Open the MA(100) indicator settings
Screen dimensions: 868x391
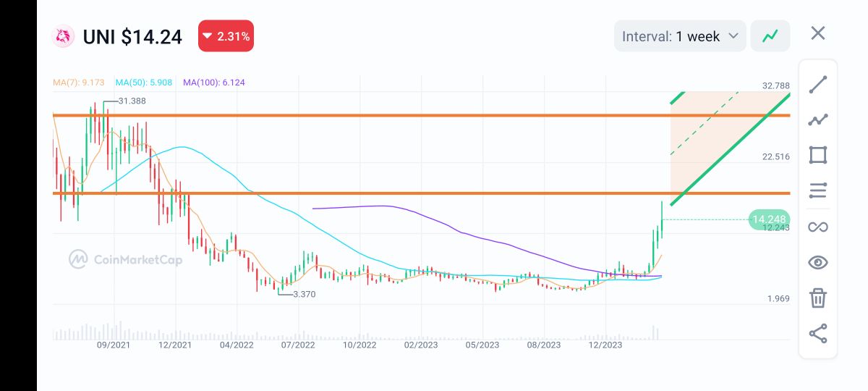coord(214,83)
